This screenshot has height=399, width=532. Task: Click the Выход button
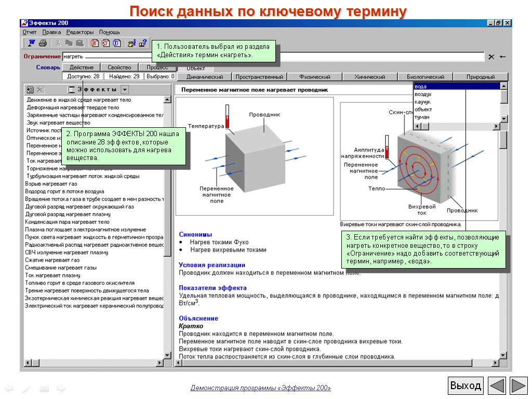click(x=465, y=386)
